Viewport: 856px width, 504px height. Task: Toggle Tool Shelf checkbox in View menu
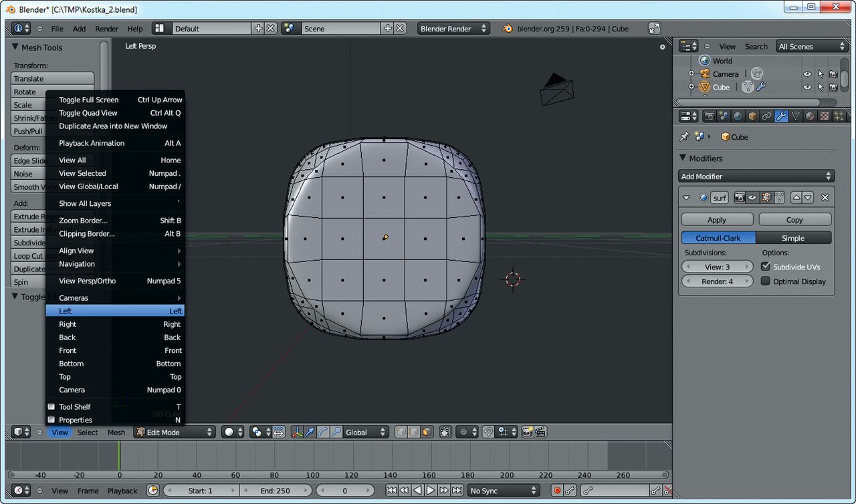pyautogui.click(x=51, y=406)
